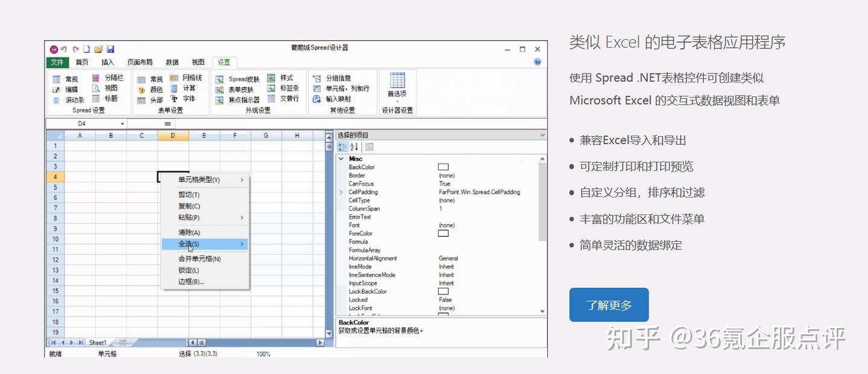
Task: Switch to the 视图 ribbon tab
Action: click(198, 62)
